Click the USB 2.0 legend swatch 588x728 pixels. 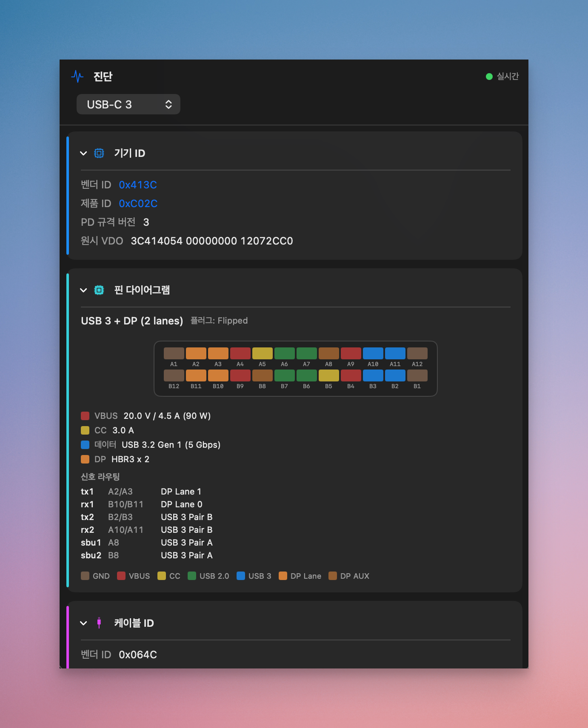pos(192,576)
